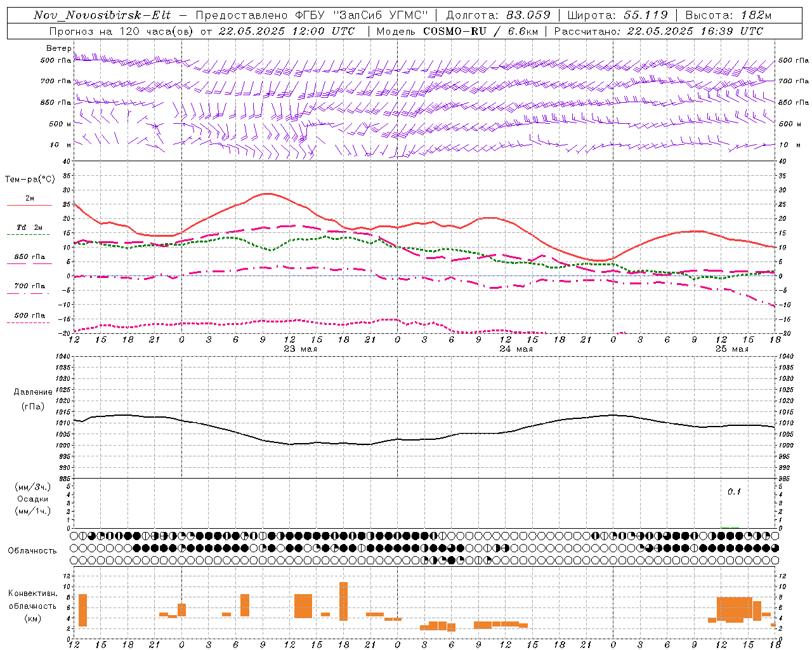Click the '(мм/1ч.)' precipitation unit label
Viewport: 812px width, 650px height.
[33, 511]
